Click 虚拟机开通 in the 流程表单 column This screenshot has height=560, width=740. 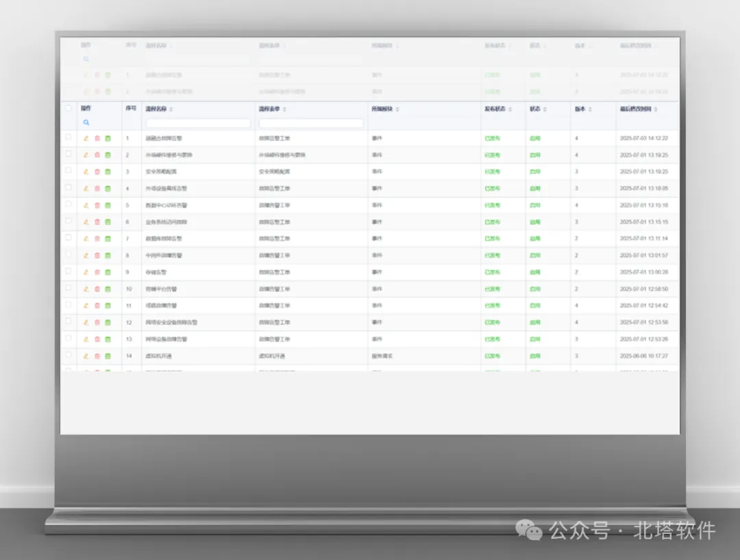pyautogui.click(x=272, y=356)
